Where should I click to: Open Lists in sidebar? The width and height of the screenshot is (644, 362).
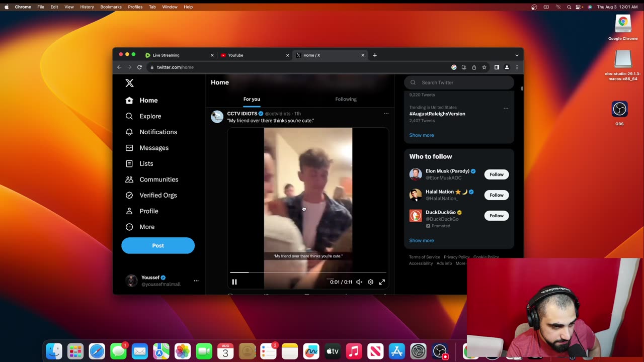[x=139, y=164]
